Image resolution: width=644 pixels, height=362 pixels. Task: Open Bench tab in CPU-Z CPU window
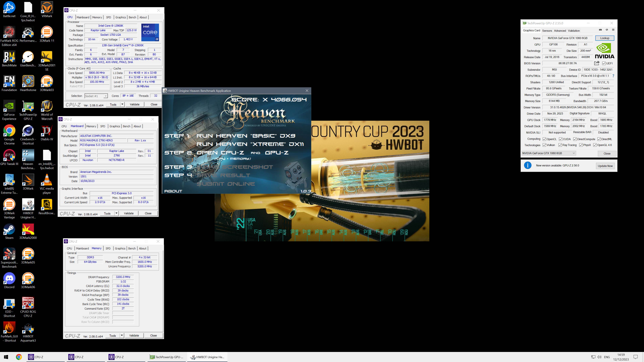[132, 17]
